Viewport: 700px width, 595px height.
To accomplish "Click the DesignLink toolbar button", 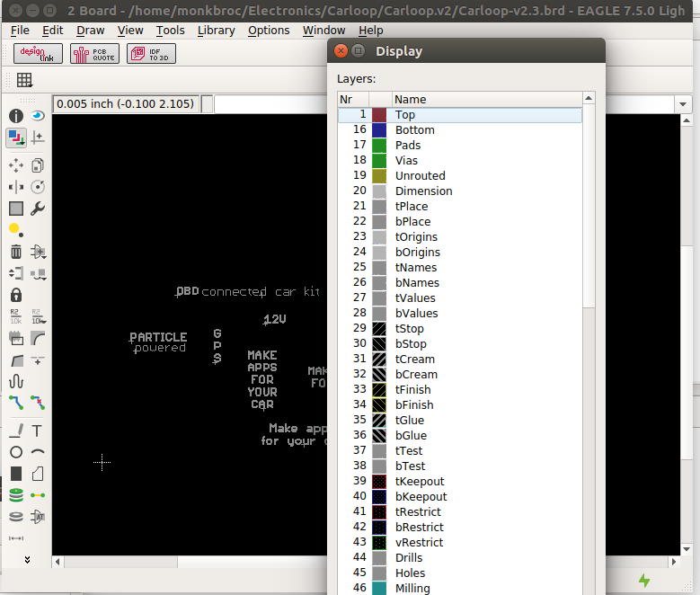I will pyautogui.click(x=38, y=54).
